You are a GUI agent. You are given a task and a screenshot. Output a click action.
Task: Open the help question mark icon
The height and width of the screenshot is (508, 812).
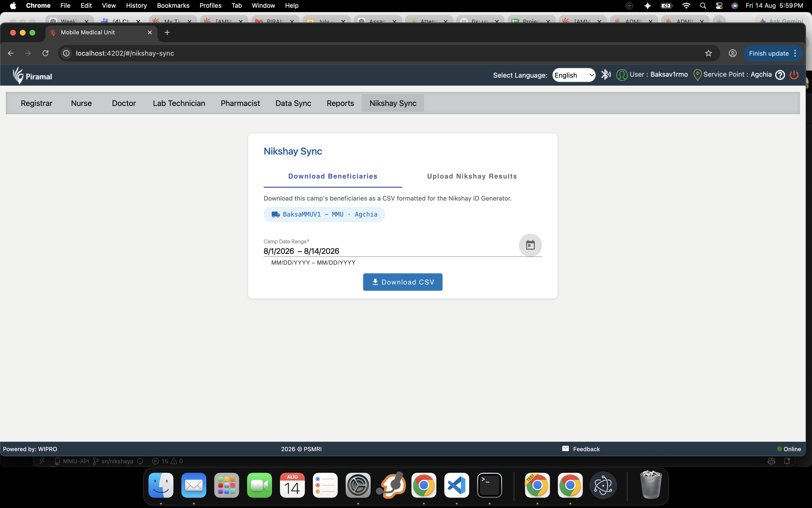780,75
